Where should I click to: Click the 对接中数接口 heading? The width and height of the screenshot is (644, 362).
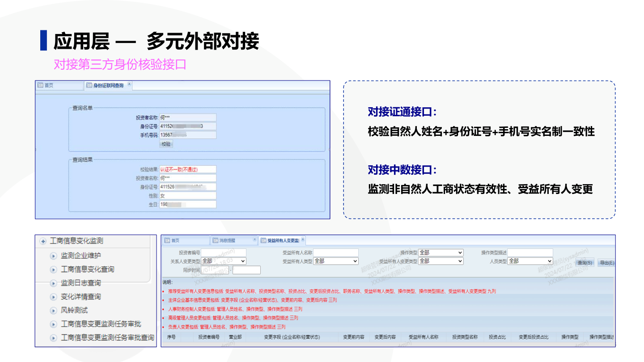click(x=402, y=170)
